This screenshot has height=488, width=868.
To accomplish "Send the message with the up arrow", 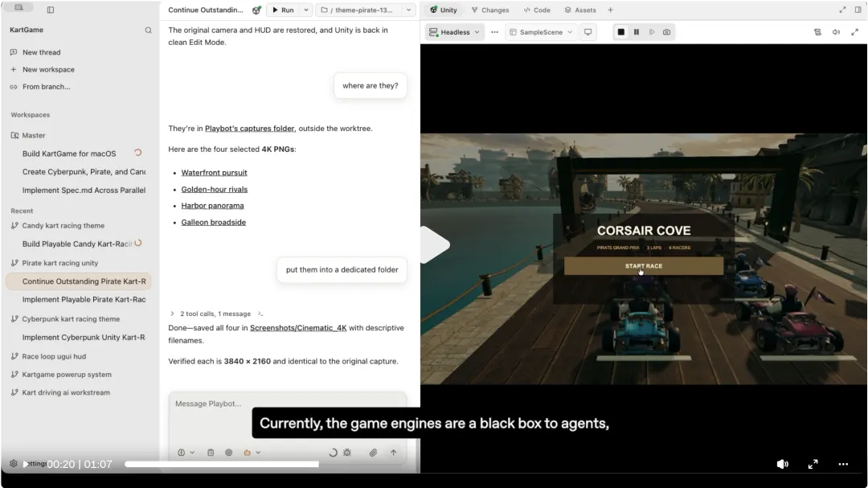I will [393, 453].
